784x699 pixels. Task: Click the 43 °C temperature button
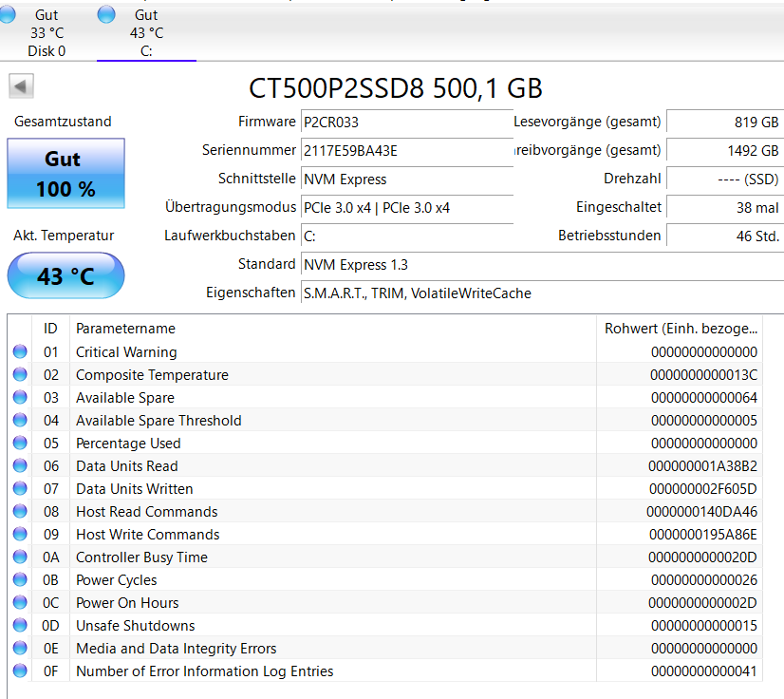pyautogui.click(x=66, y=275)
